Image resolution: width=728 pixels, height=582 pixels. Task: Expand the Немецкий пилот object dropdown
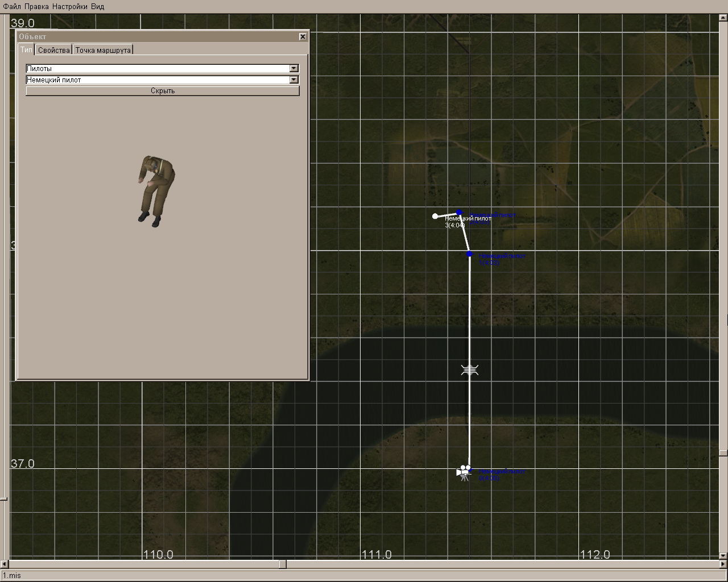(293, 80)
